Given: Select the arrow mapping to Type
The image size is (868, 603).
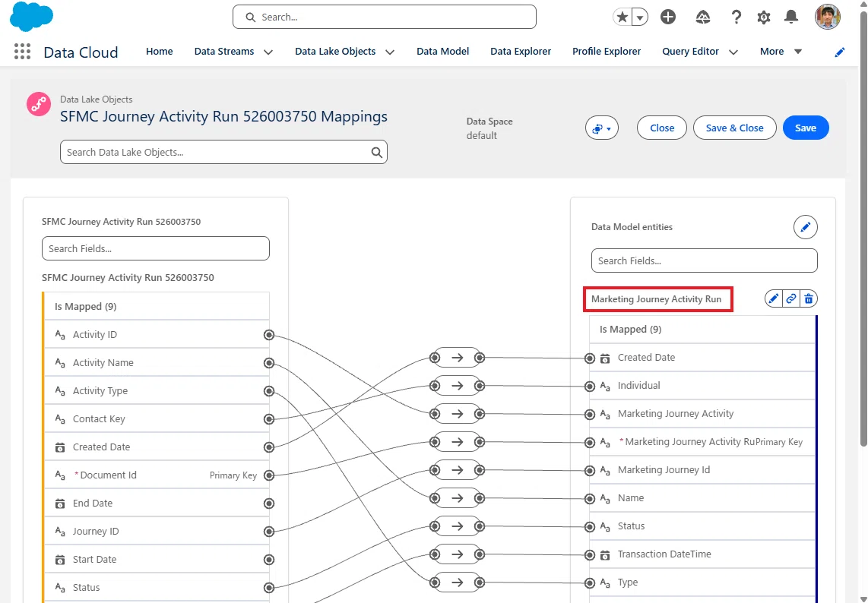Looking at the screenshot, I should (458, 582).
